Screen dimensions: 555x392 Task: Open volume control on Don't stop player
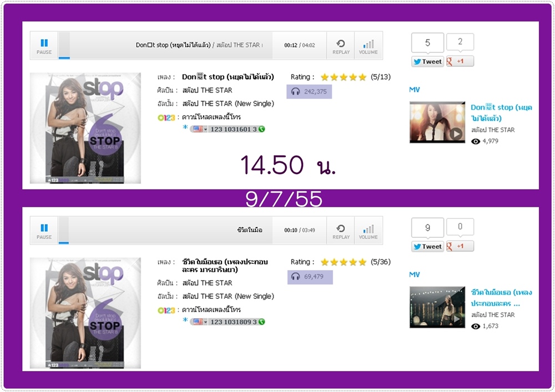coord(368,45)
